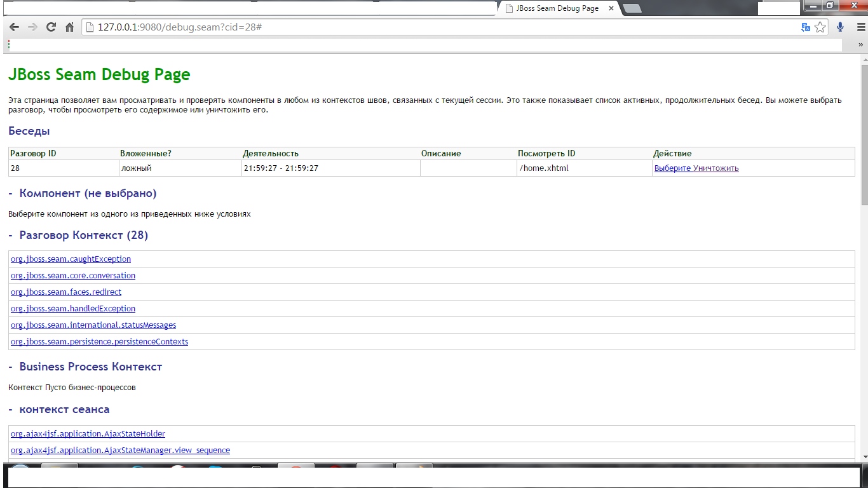Click the browser Forward arrow
This screenshot has height=488, width=868.
(x=32, y=27)
